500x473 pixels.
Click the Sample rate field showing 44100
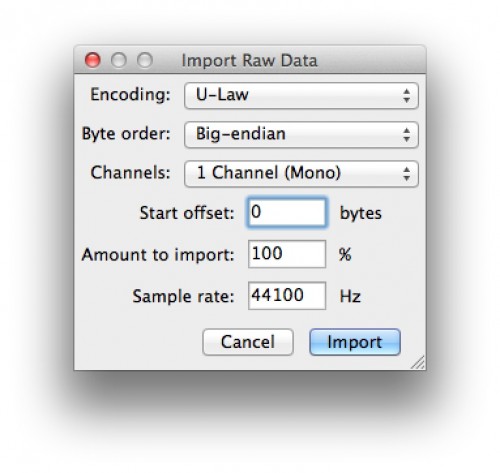[287, 296]
